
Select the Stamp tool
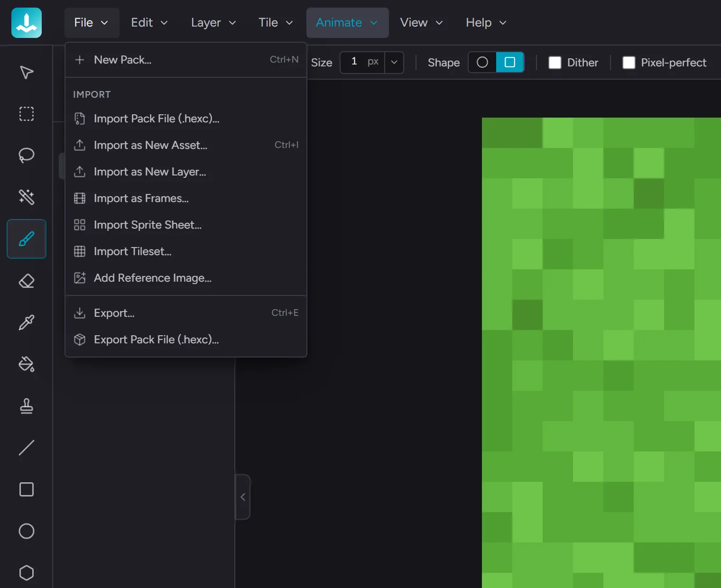click(27, 406)
